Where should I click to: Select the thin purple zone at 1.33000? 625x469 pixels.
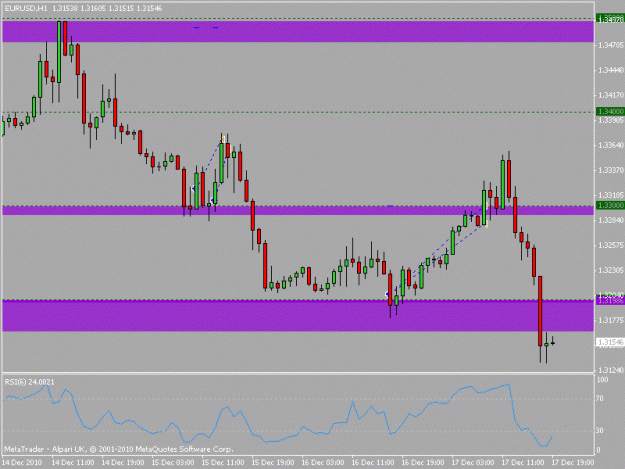298,210
